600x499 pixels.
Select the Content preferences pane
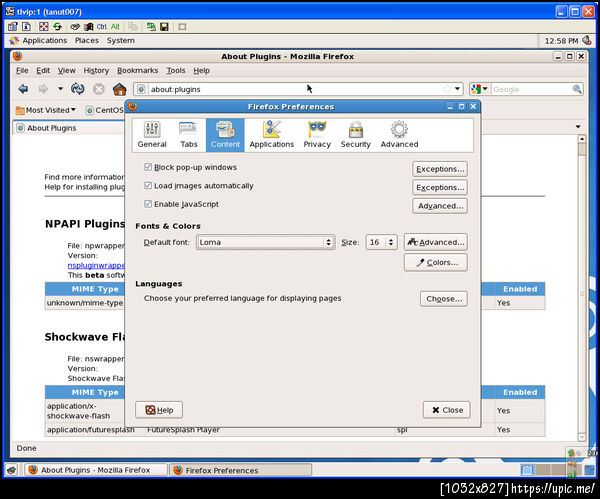coord(225,135)
